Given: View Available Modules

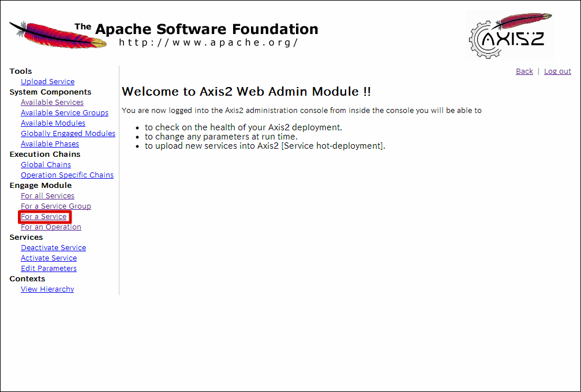Looking at the screenshot, I should 53,123.
